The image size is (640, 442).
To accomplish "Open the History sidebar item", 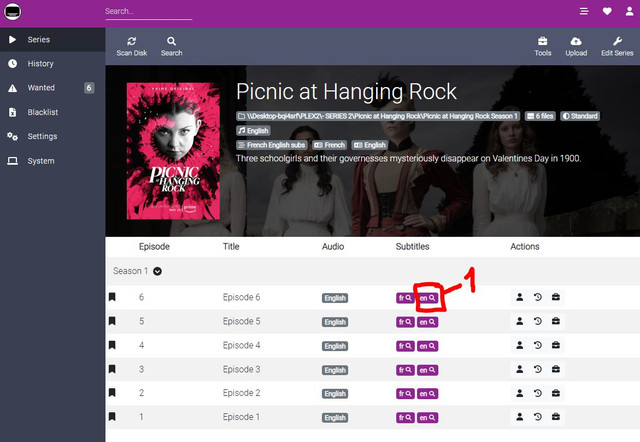I will click(53, 64).
